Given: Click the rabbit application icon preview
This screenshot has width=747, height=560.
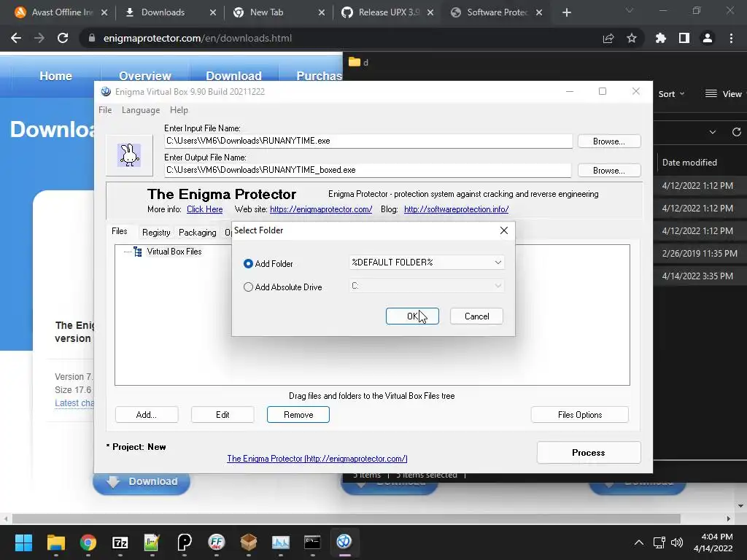Looking at the screenshot, I should pyautogui.click(x=129, y=155).
